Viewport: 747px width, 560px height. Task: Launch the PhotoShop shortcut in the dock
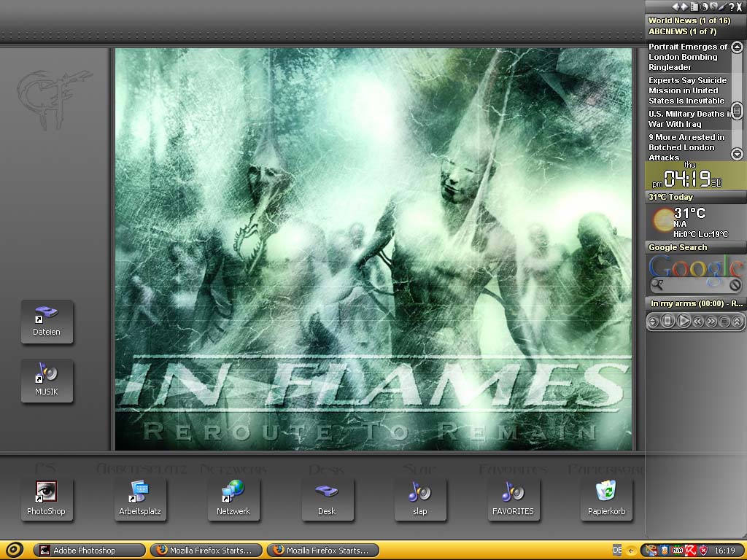coord(46,500)
